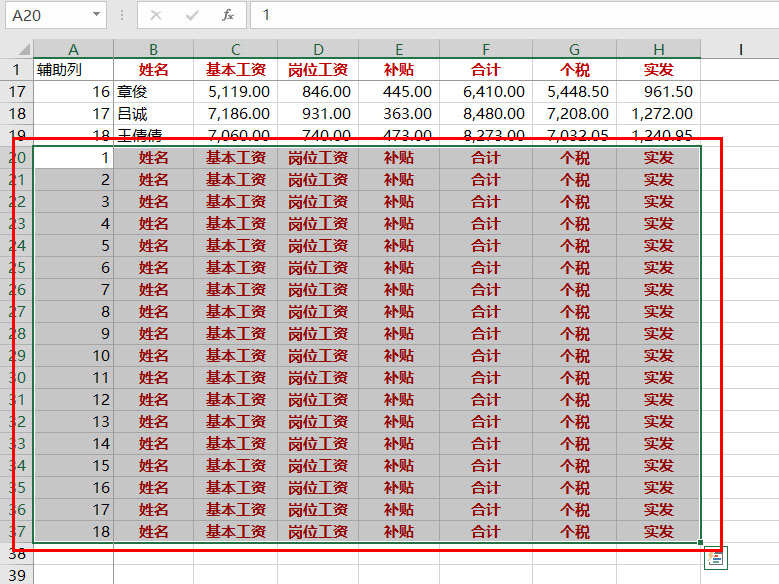
Task: Click header cell 基本工资 in row 1
Action: [235, 70]
